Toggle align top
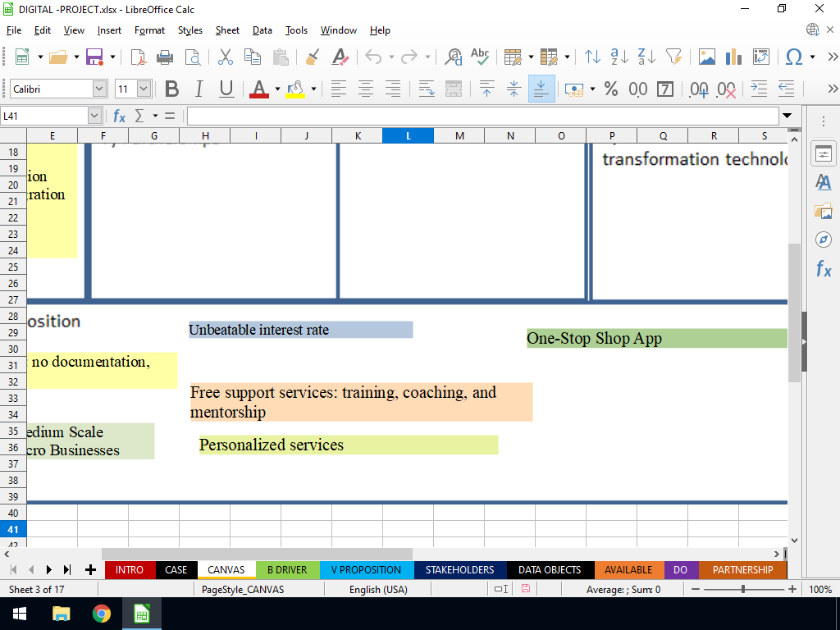Screen dimensions: 840x630 [486, 89]
